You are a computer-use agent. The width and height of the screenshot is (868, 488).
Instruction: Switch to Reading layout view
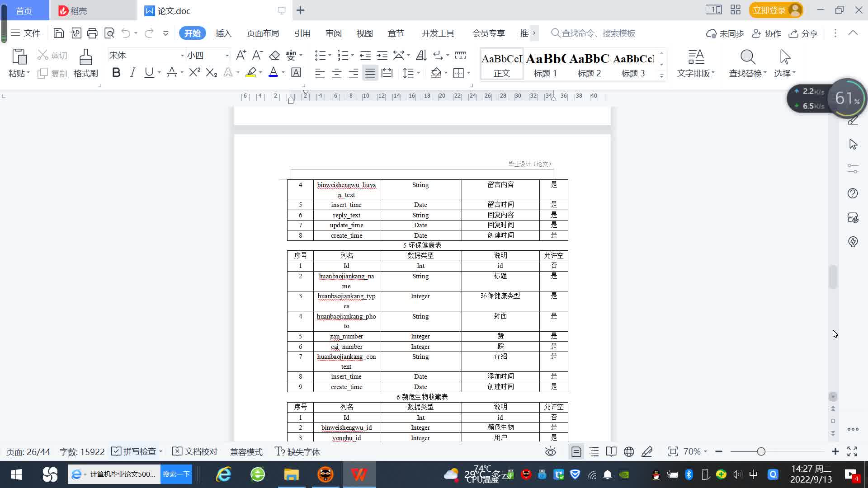click(611, 451)
